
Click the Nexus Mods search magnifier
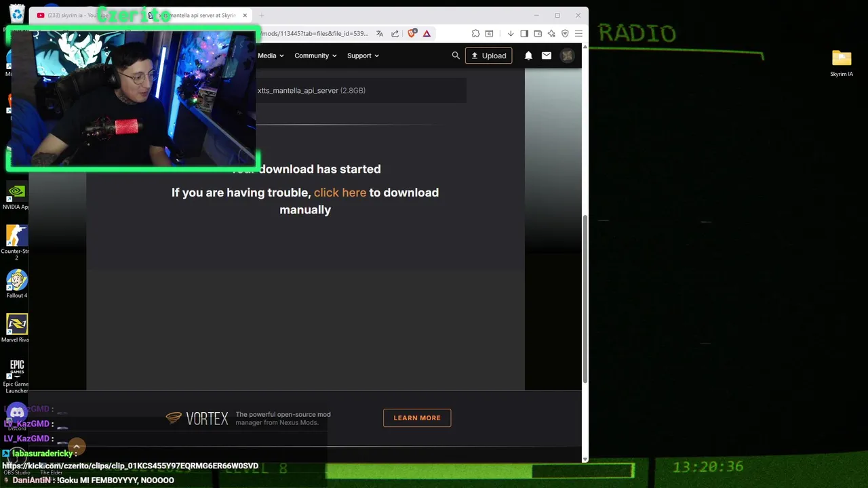click(x=456, y=56)
